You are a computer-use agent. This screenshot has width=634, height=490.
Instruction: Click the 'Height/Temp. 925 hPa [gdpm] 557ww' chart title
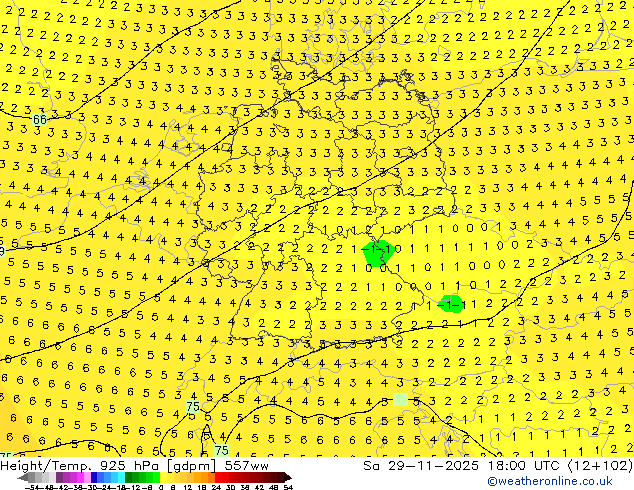(134, 466)
